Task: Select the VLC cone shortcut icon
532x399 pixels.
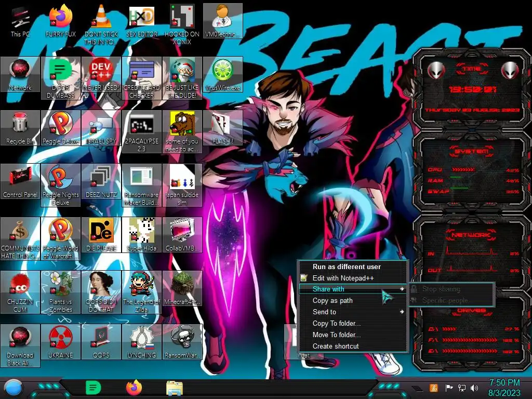Action: click(x=101, y=24)
